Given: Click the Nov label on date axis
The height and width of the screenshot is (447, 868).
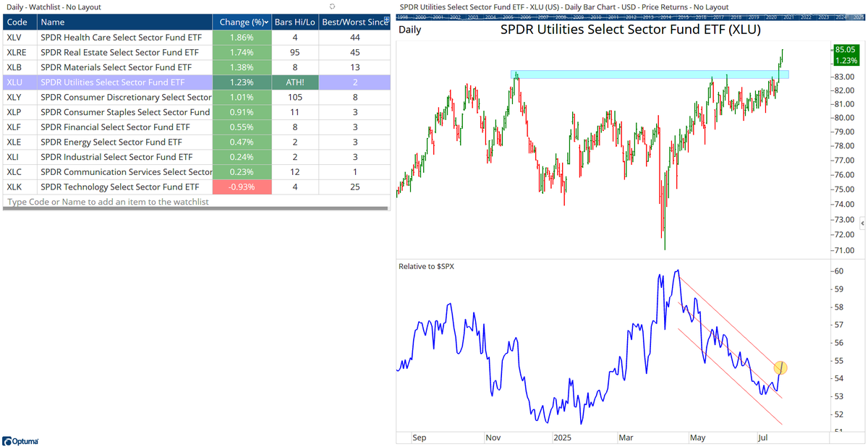Looking at the screenshot, I should tap(493, 438).
